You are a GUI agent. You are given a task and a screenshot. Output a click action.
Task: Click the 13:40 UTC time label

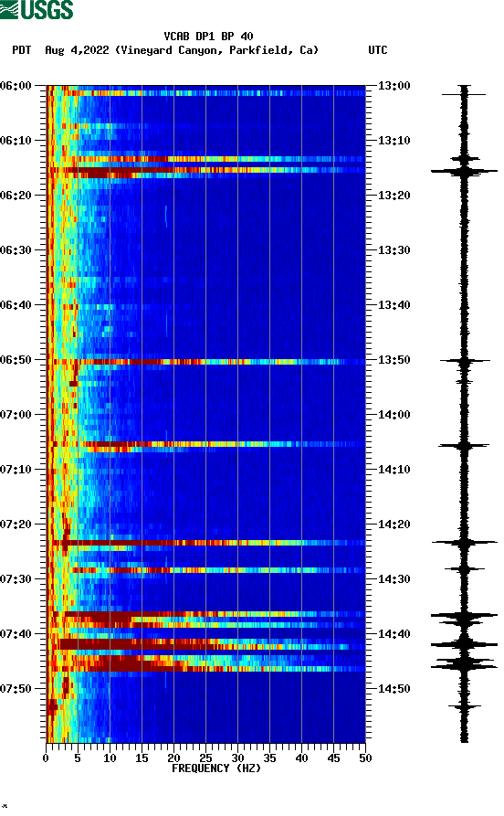click(394, 305)
